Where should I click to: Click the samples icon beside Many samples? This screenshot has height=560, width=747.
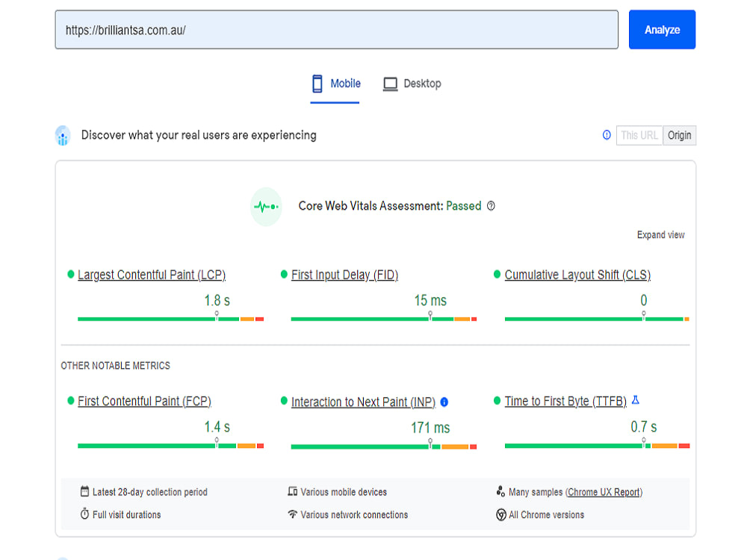point(500,491)
